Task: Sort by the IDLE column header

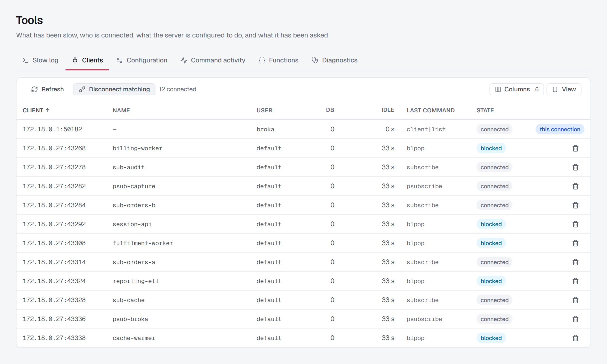Action: (388, 110)
